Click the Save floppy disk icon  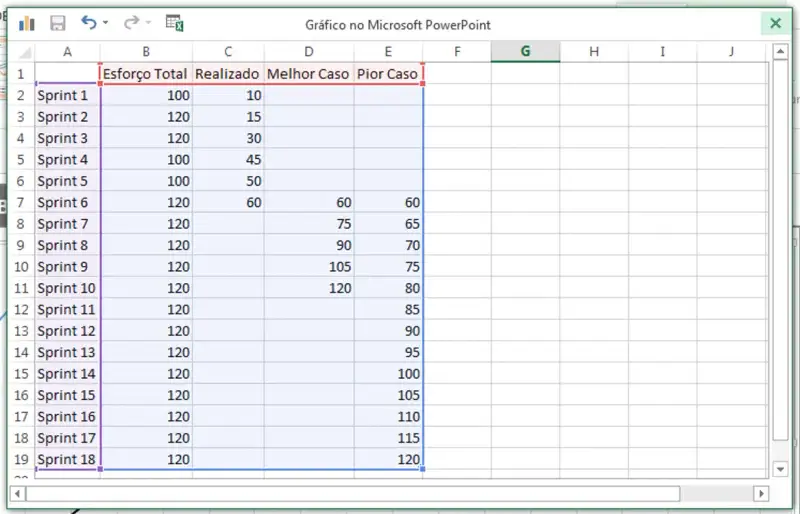(58, 23)
